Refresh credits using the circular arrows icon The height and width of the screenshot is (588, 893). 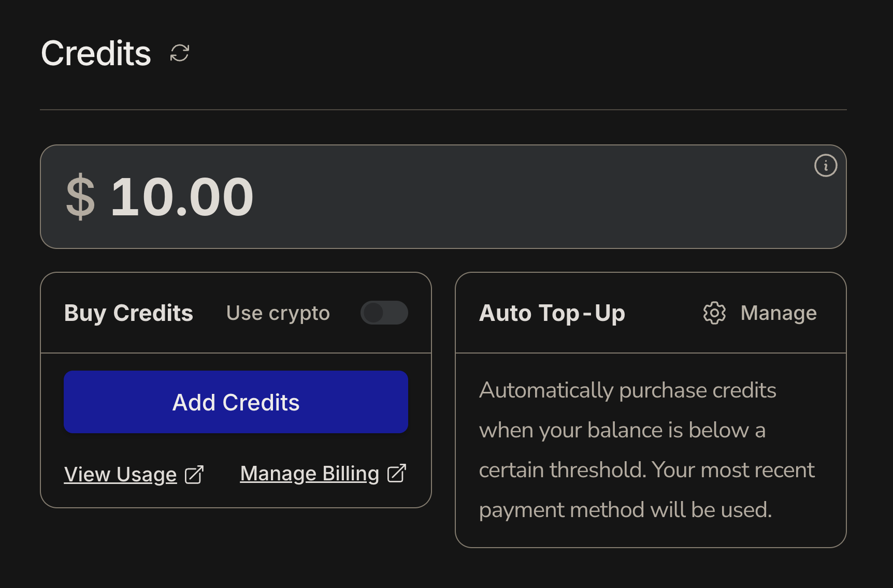180,53
